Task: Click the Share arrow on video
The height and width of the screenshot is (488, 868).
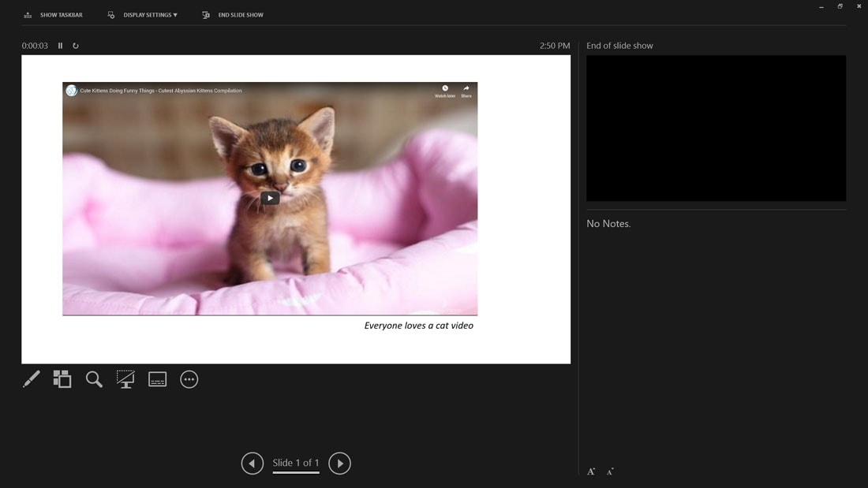Action: [466, 91]
